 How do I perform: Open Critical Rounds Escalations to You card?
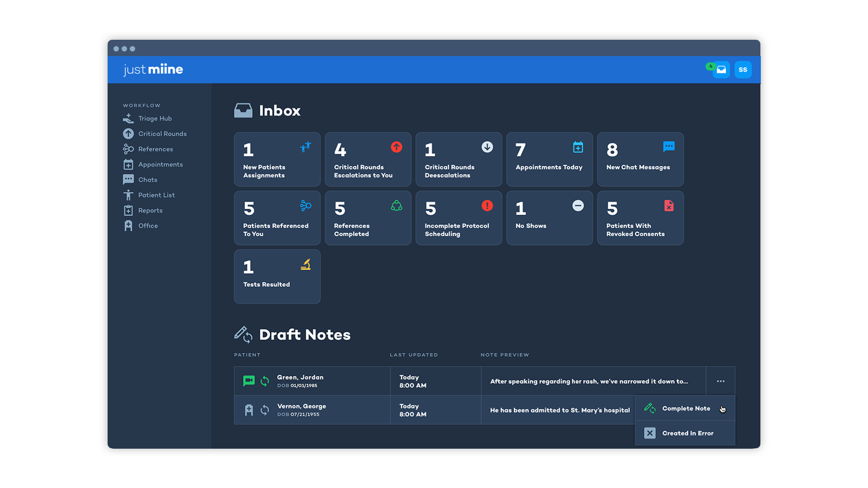[x=368, y=160]
